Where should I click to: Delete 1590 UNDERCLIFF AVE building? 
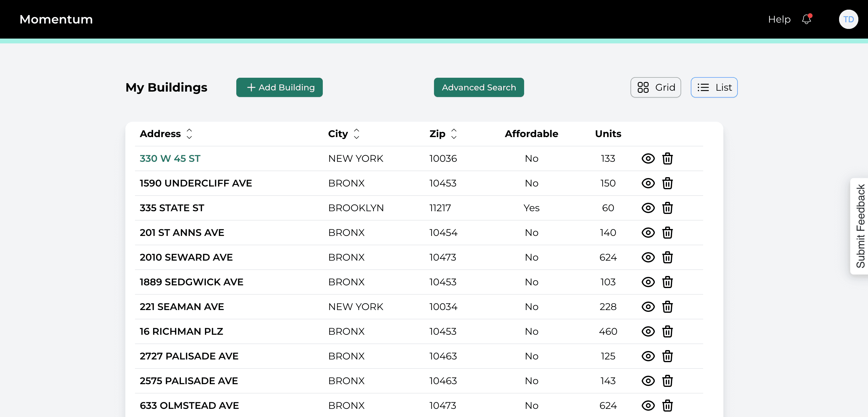[x=667, y=183]
